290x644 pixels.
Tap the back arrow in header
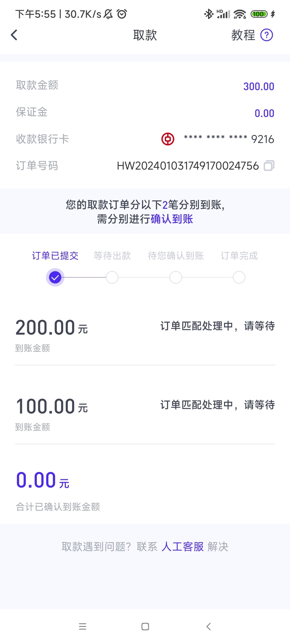click(14, 35)
